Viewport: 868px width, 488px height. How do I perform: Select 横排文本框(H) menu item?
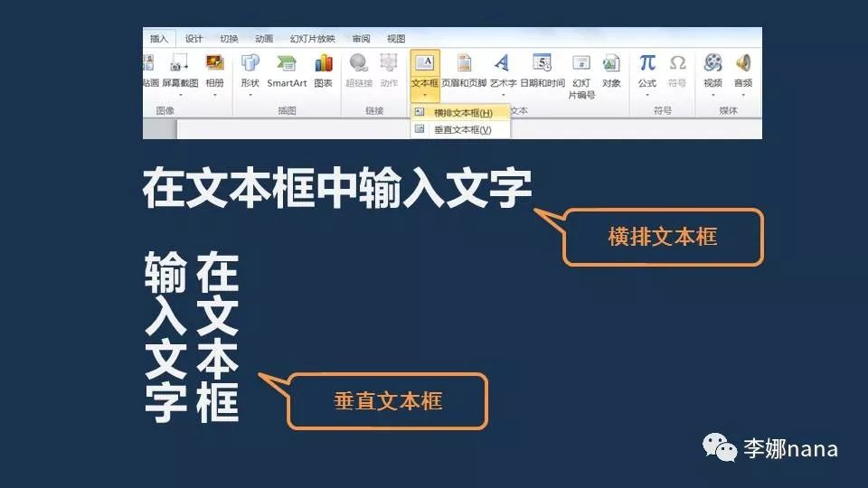click(x=461, y=113)
